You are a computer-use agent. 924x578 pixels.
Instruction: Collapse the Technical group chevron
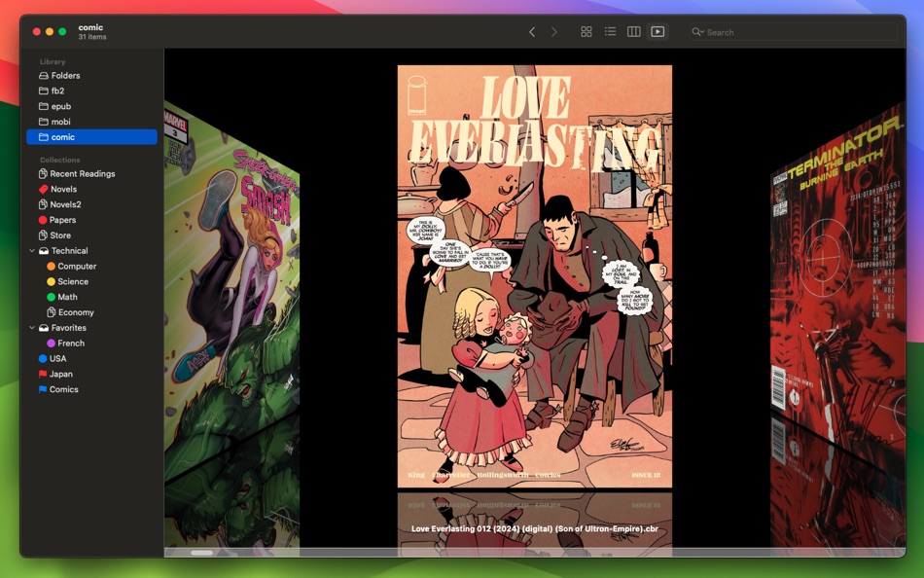coord(32,251)
